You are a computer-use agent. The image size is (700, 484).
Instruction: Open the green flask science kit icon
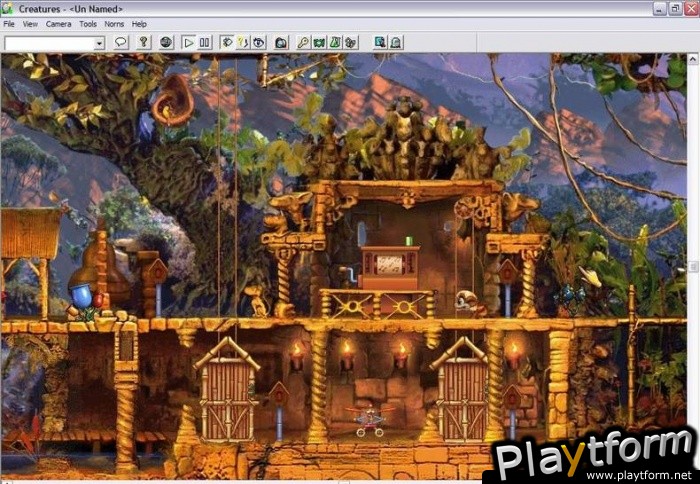point(335,43)
